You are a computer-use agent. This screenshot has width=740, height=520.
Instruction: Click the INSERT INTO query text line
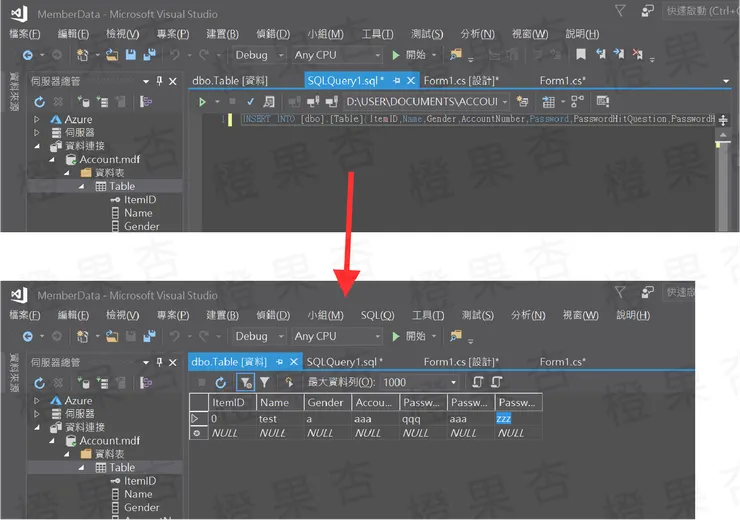click(478, 119)
